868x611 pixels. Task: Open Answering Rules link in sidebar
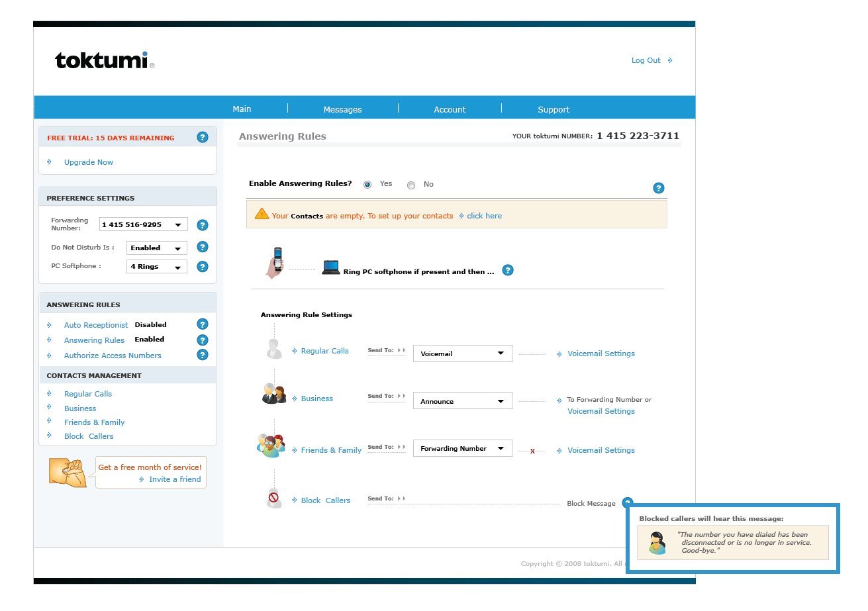tap(94, 340)
